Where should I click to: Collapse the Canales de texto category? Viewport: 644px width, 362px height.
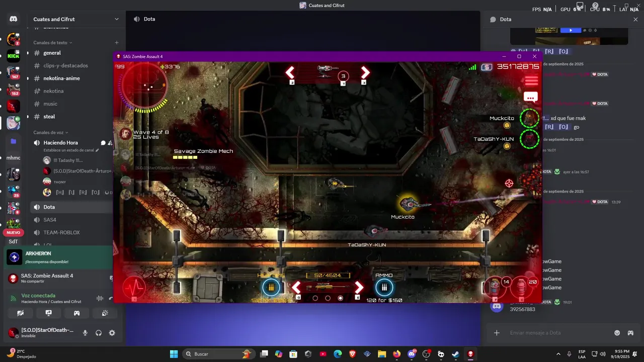point(53,43)
